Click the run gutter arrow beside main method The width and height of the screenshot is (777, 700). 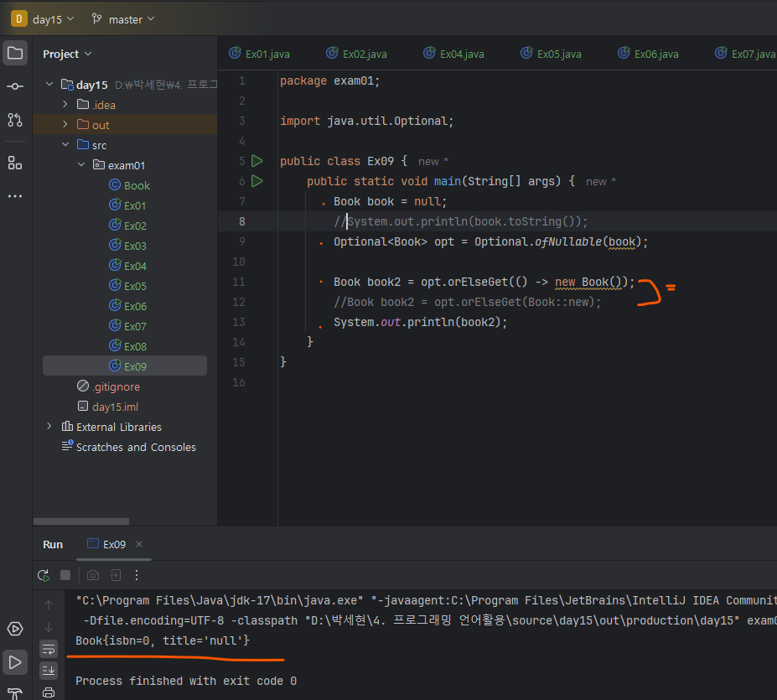[x=257, y=181]
